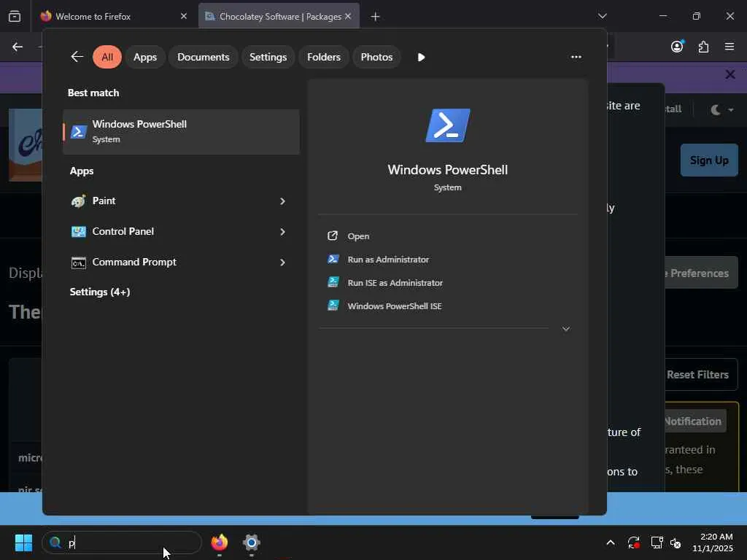The image size is (747, 560).
Task: Filter search results by Photos
Action: coord(377,57)
